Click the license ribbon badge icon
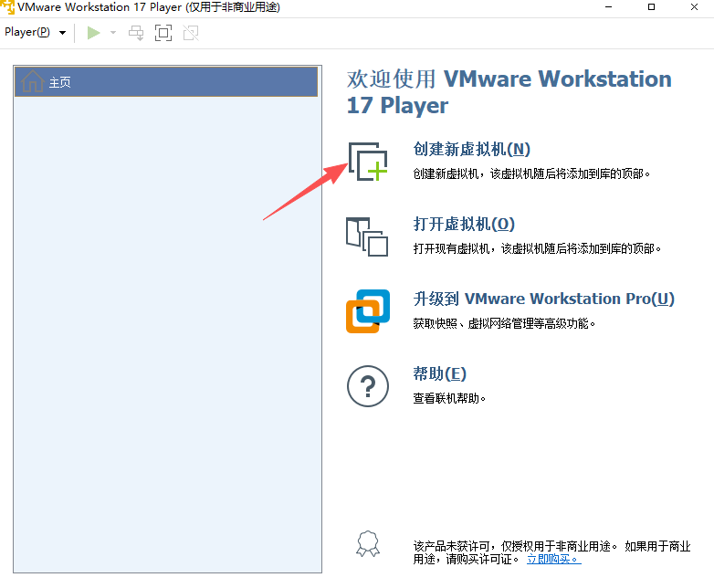Viewport: 714px width, 588px height. [x=368, y=544]
